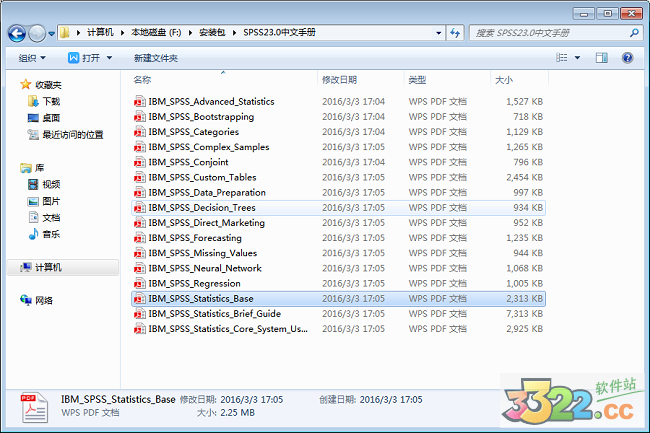The image size is (650, 433).
Task: Sort by 修改日期 column header
Action: pyautogui.click(x=340, y=80)
